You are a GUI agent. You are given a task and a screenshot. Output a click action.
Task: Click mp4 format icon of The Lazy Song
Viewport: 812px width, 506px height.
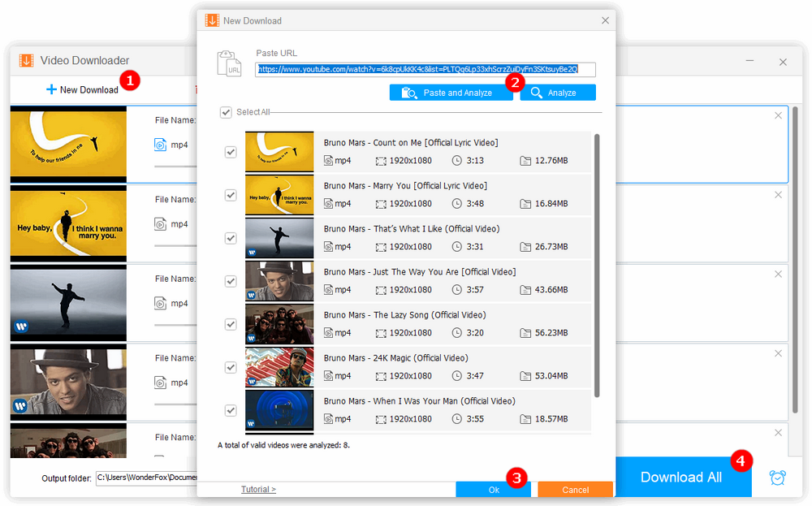(328, 332)
